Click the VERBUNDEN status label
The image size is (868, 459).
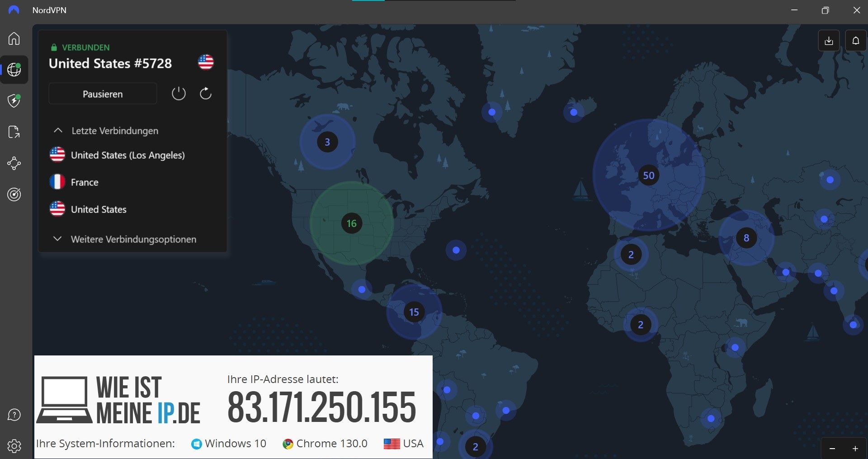coord(85,47)
